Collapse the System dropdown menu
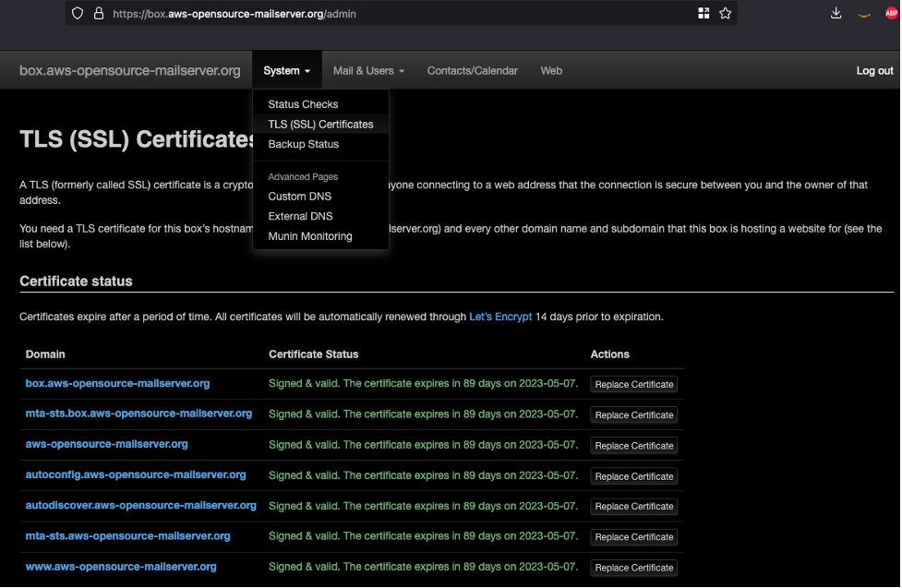This screenshot has height=588, width=902. click(286, 71)
